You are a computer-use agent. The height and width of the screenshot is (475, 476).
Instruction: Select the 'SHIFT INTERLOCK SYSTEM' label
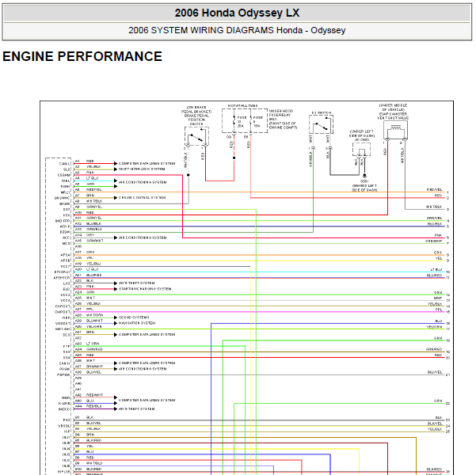click(x=142, y=169)
